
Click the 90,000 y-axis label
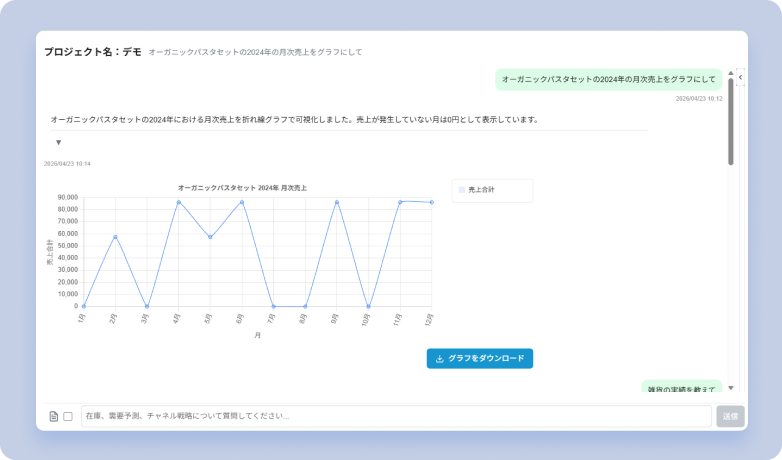pyautogui.click(x=68, y=198)
